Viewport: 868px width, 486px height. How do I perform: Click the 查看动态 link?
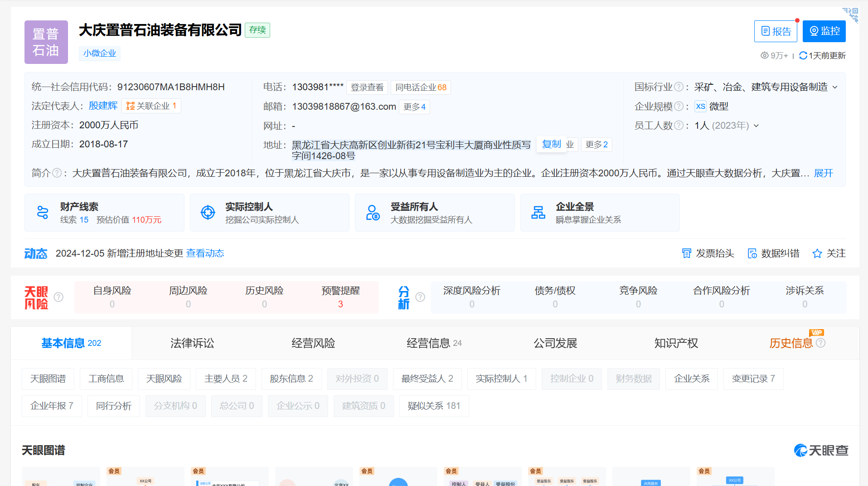click(205, 253)
